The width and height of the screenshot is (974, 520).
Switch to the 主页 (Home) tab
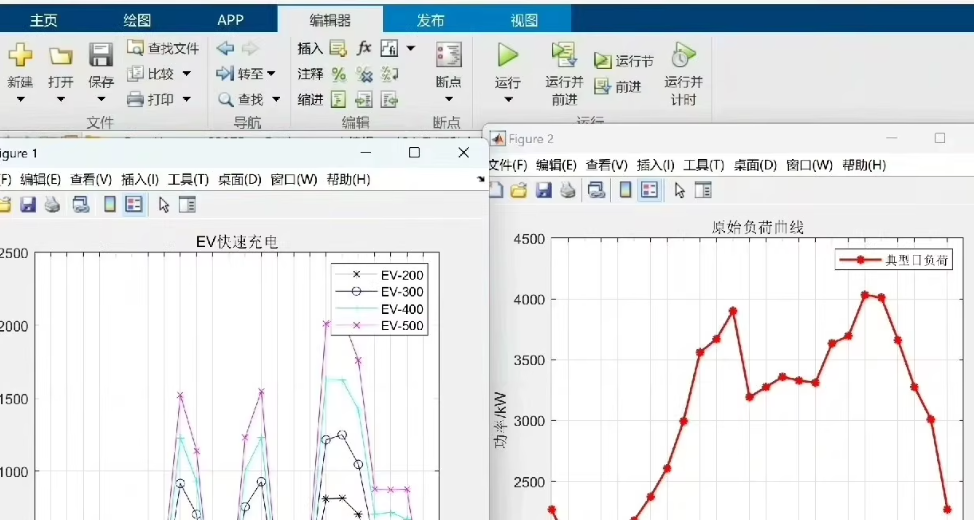[43, 20]
